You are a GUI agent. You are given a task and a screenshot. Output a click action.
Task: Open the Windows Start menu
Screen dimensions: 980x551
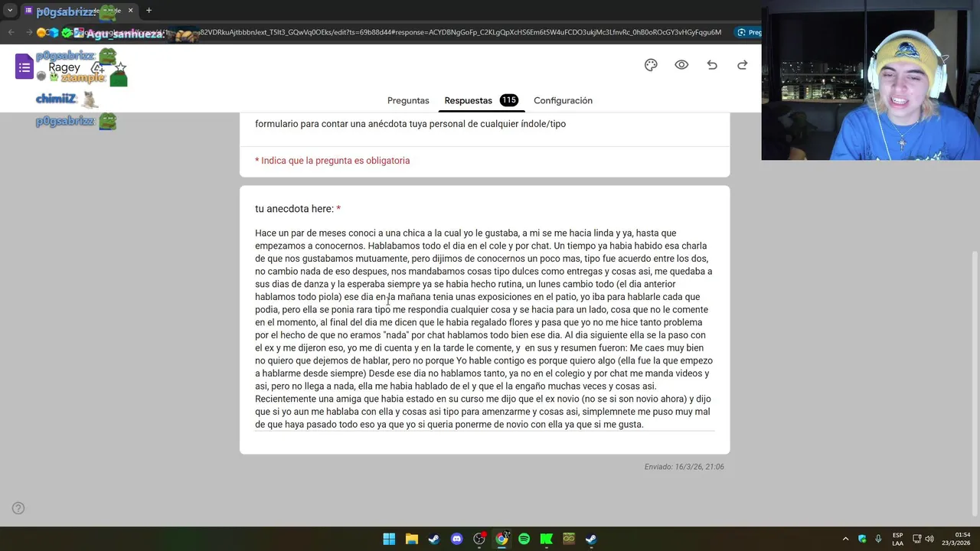(x=389, y=539)
